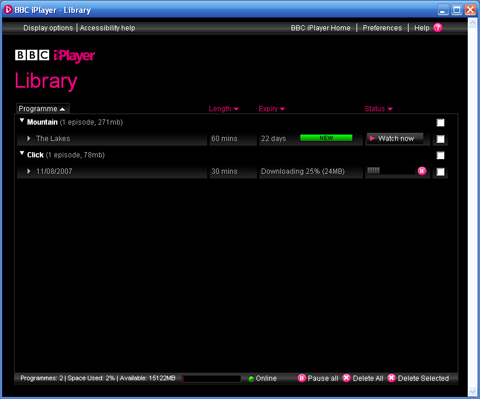The image size is (480, 399).
Task: Minimize the BBC iPlayer window
Action: coord(443,10)
